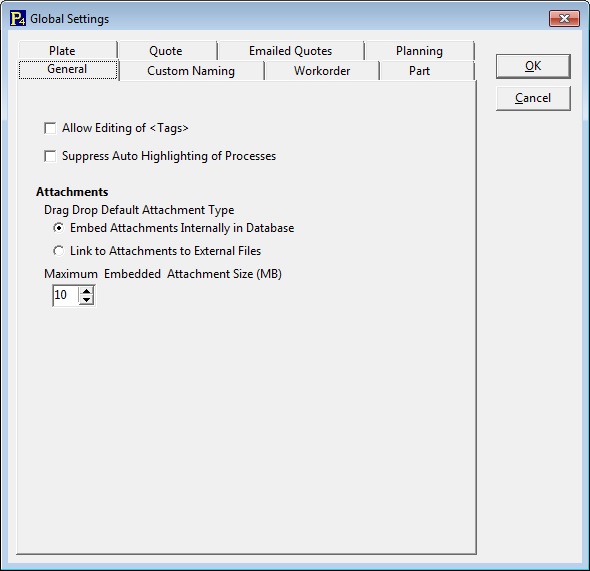
Task: Select Embed Attachments Internally in Database
Action: (x=58, y=228)
